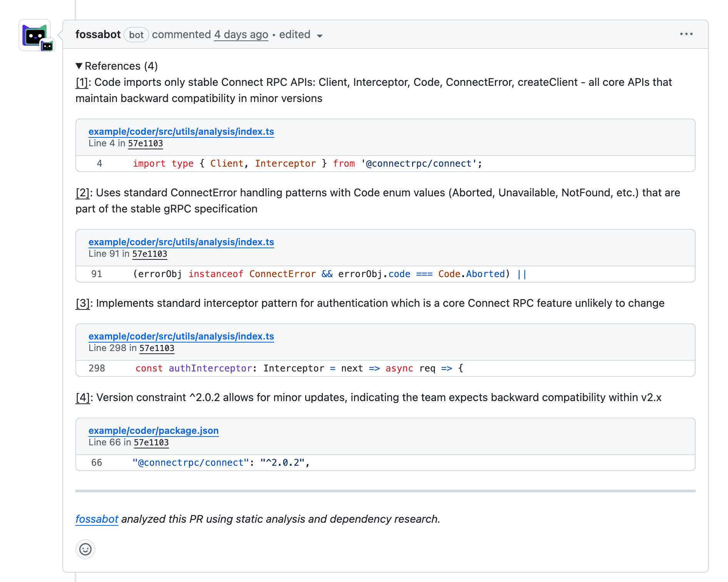Click the fossabot link in the footer
This screenshot has height=582, width=728.
coord(96,519)
